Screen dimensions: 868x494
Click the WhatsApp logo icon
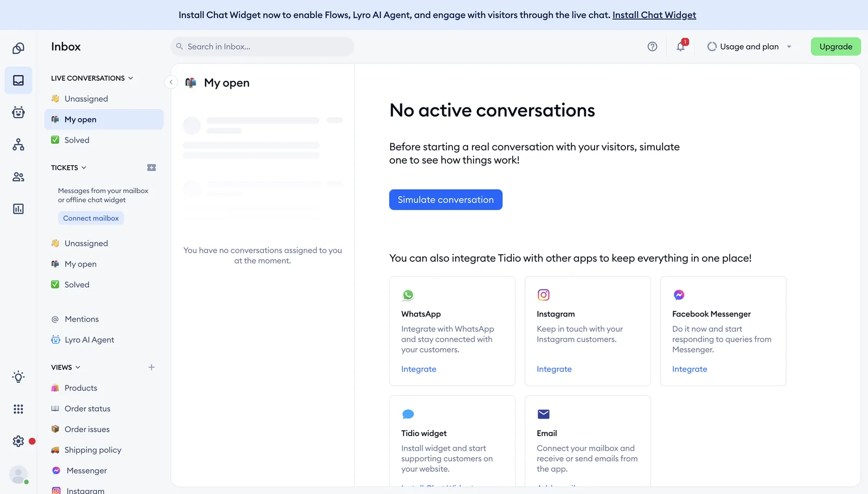tap(408, 295)
